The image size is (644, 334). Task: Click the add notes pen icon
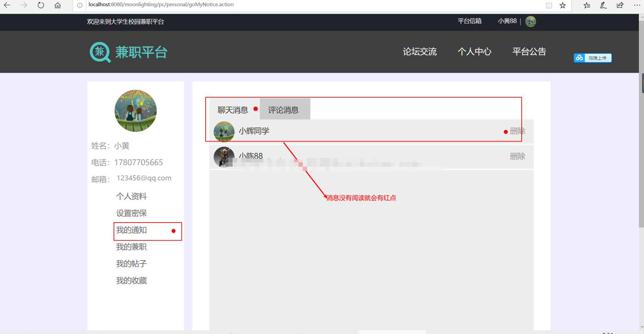(x=603, y=5)
